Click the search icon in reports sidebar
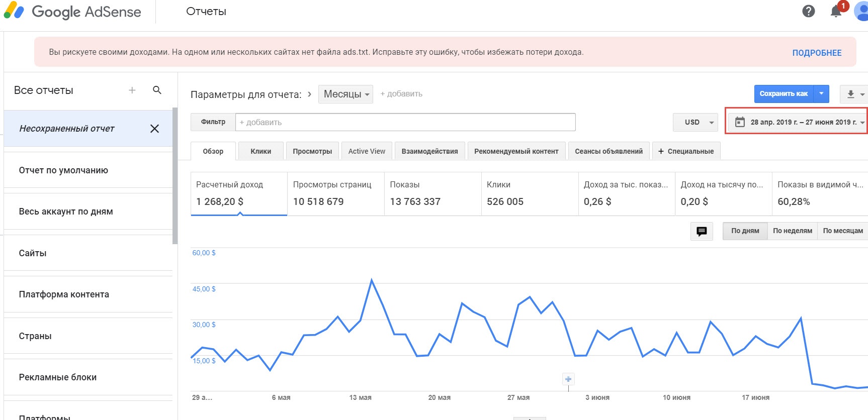This screenshot has width=868, height=420. click(x=157, y=90)
